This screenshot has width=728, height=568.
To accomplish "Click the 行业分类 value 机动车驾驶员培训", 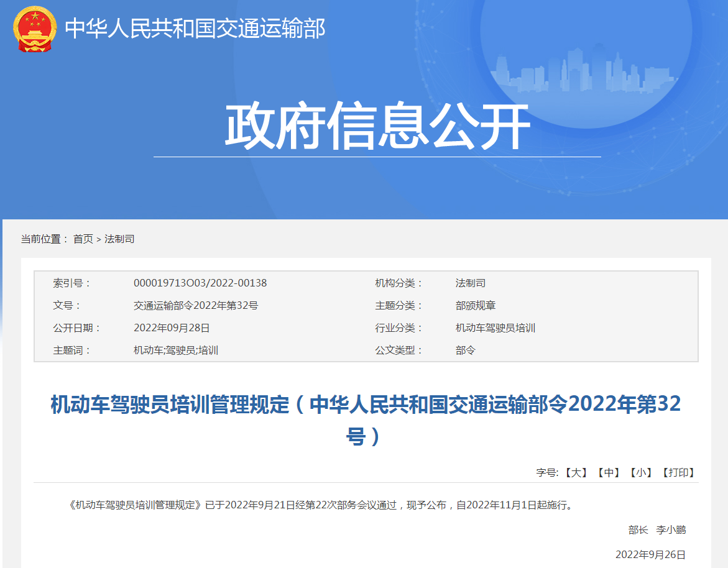I will pyautogui.click(x=495, y=328).
